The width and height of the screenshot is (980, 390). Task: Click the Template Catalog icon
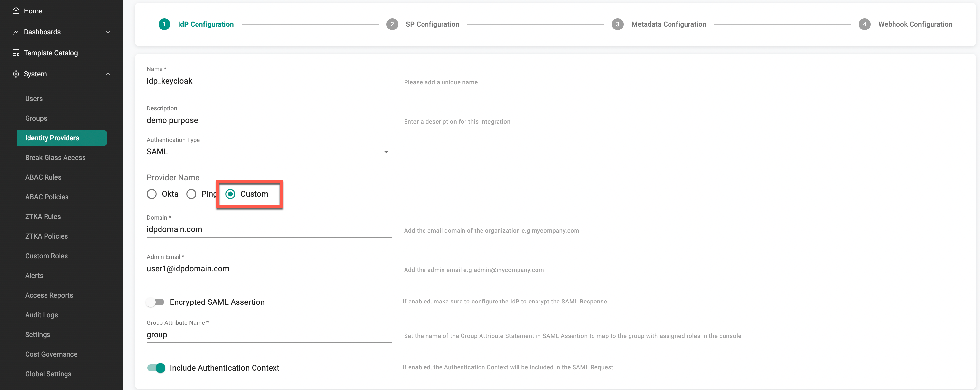click(x=16, y=53)
